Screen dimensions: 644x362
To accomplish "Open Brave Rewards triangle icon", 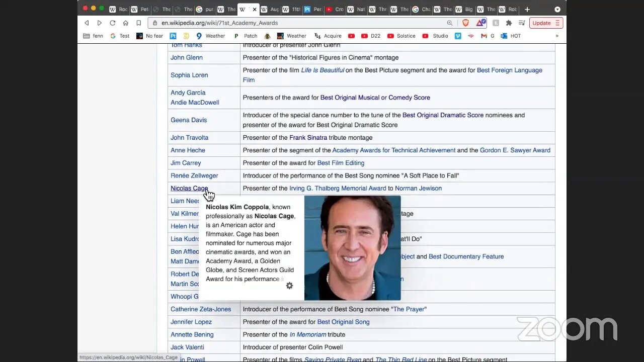I will pyautogui.click(x=481, y=23).
